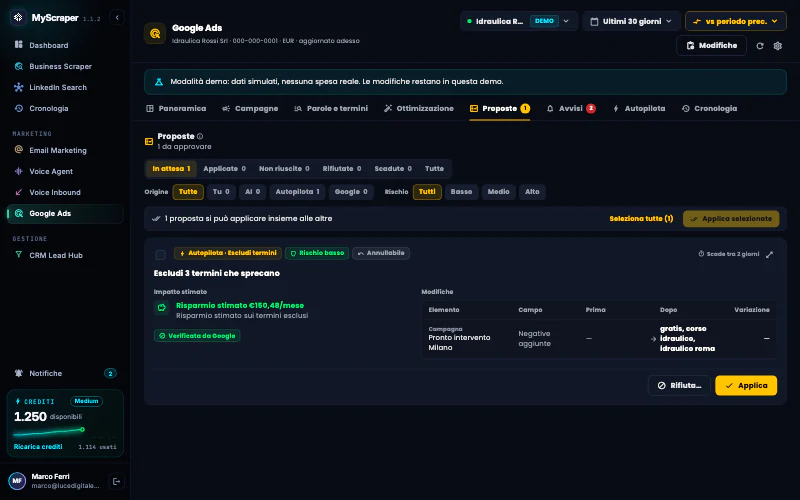800x500 pixels.
Task: Click the savings impact icon
Action: [x=162, y=307]
